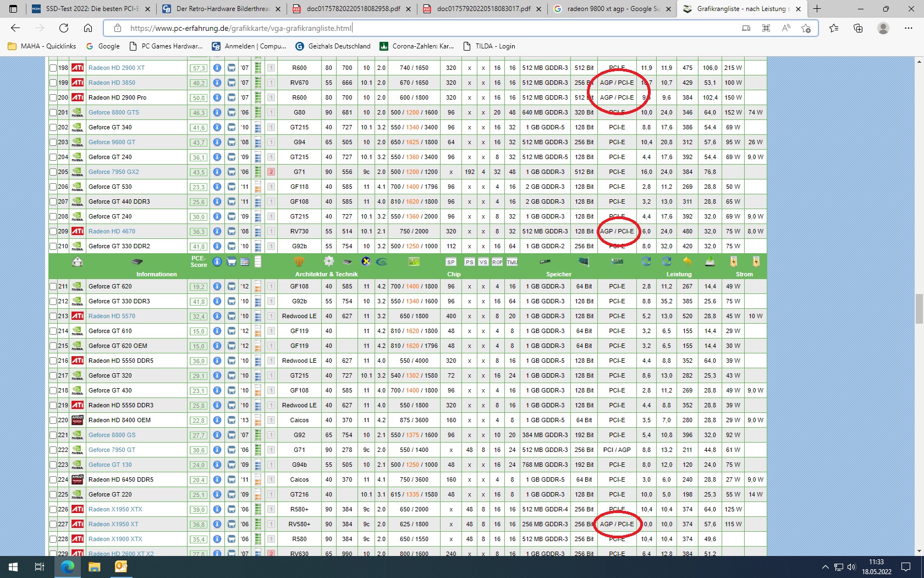Screen dimensions: 924x578
Task: Open the browser settings and more menu
Action: click(x=908, y=28)
